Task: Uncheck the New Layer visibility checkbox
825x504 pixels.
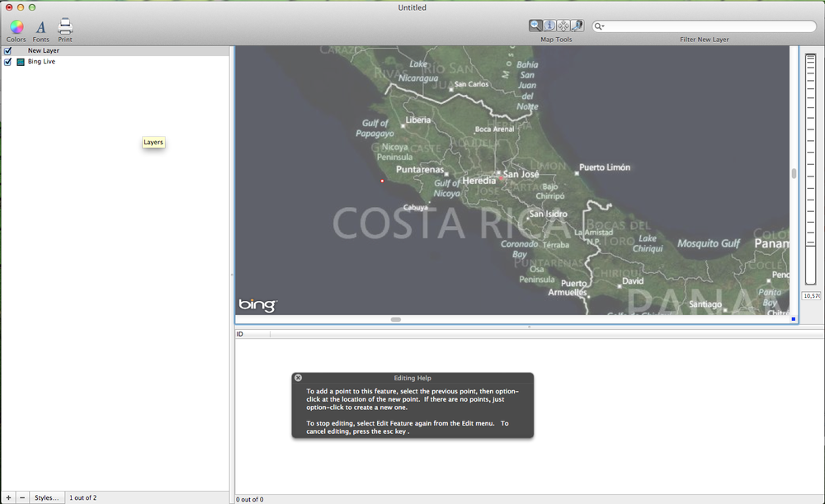Action: tap(8, 51)
